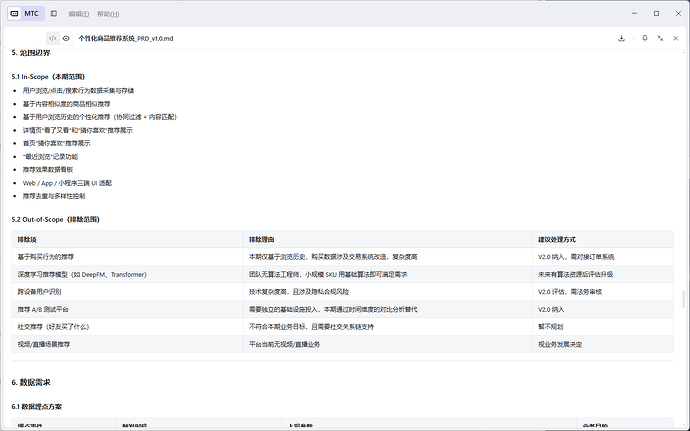This screenshot has width=690, height=431.
Task: Click the MTC app logo icon
Action: coord(15,14)
